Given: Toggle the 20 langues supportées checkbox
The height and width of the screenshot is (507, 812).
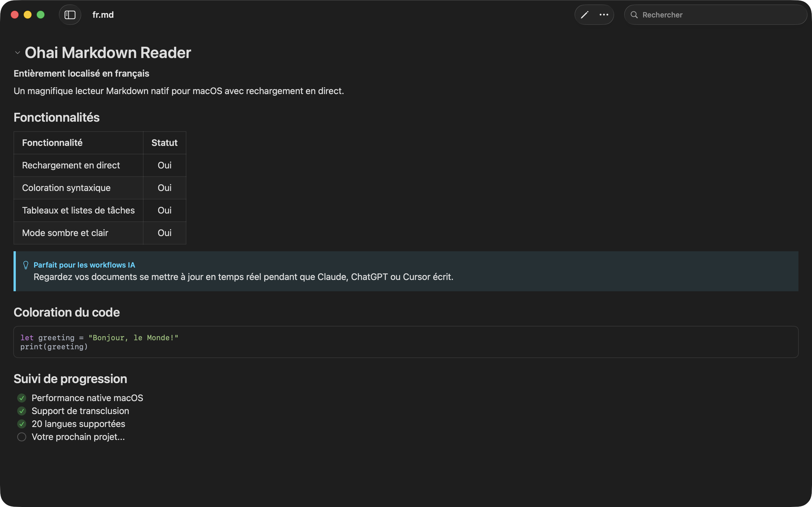Looking at the screenshot, I should click(22, 424).
